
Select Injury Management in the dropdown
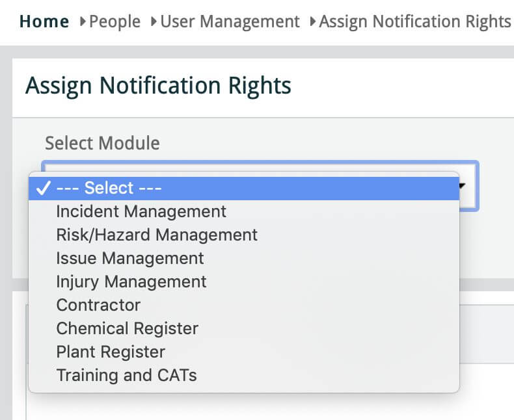pos(131,282)
